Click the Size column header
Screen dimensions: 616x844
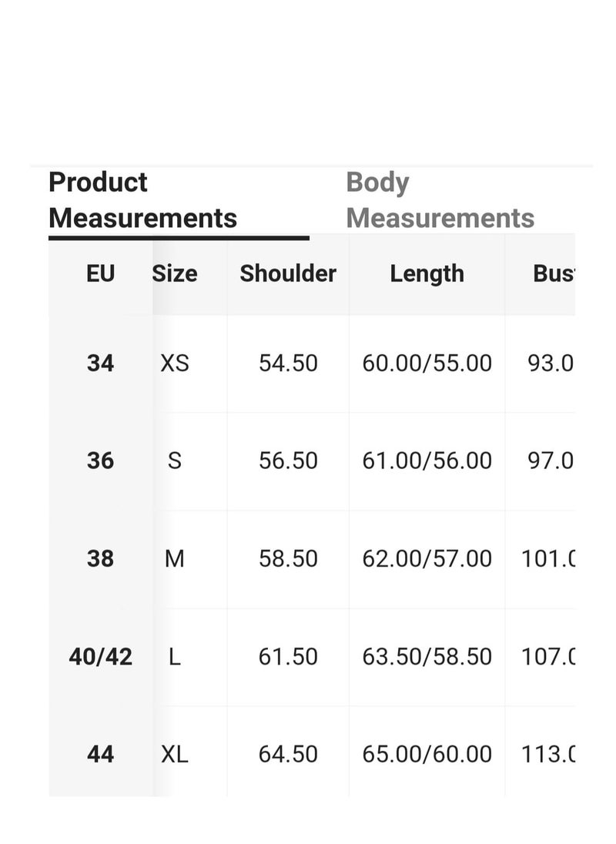(175, 273)
